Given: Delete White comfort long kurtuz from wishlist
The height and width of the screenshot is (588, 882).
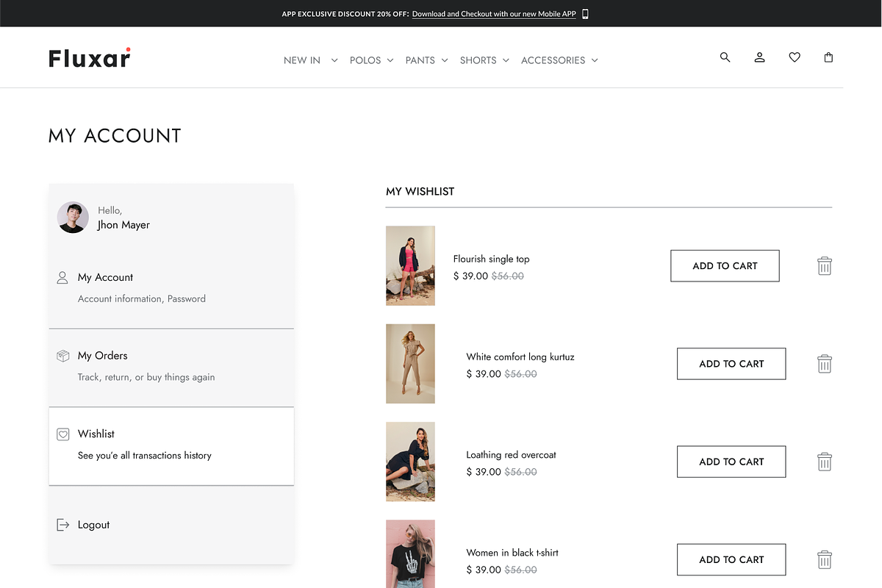Looking at the screenshot, I should [825, 364].
